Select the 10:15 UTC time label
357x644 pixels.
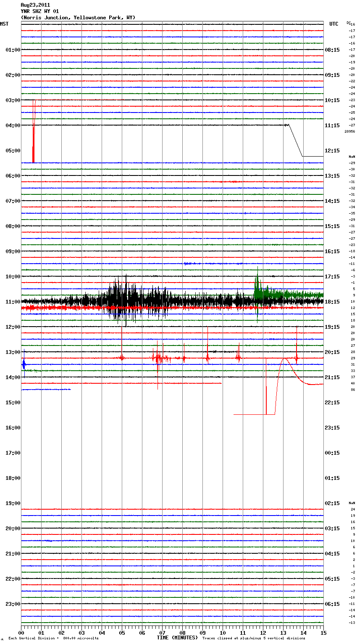332,100
